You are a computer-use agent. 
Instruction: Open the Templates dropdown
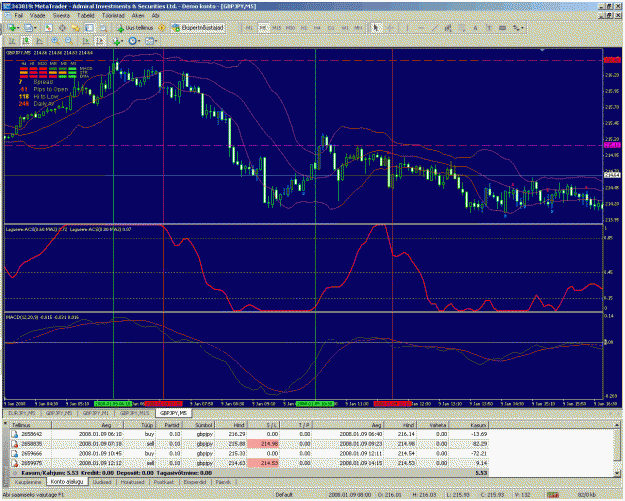[x=151, y=41]
